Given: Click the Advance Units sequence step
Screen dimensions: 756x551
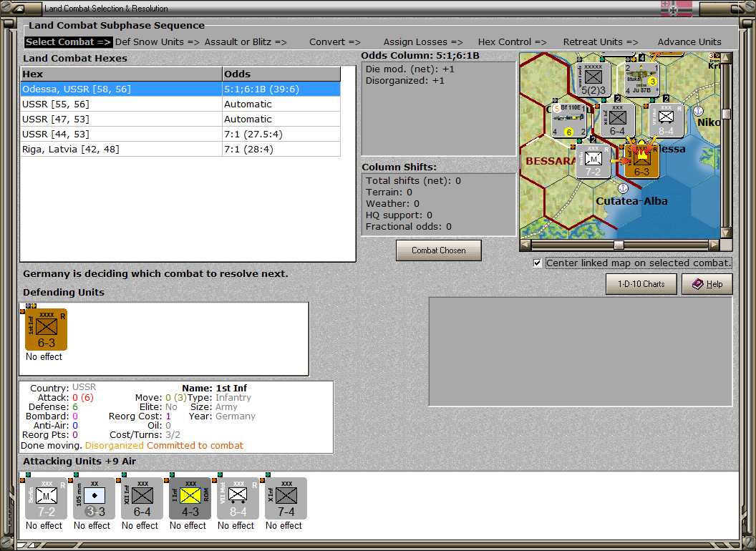Looking at the screenshot, I should tap(689, 42).
